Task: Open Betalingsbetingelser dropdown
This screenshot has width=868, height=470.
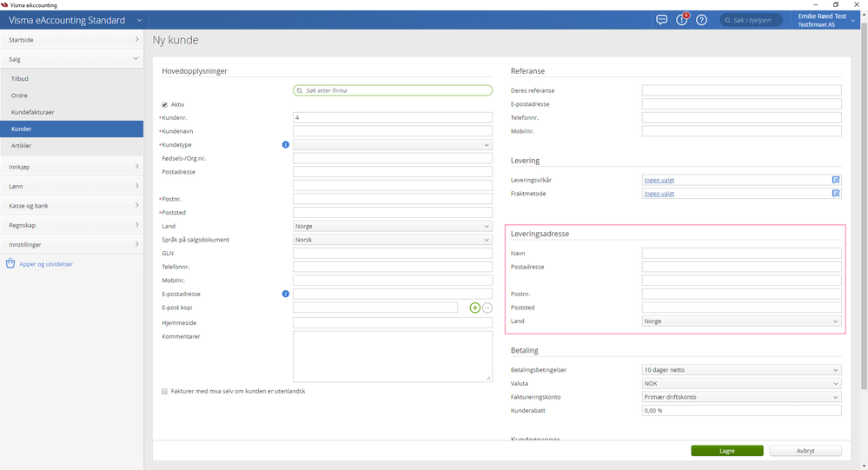Action: tap(742, 370)
